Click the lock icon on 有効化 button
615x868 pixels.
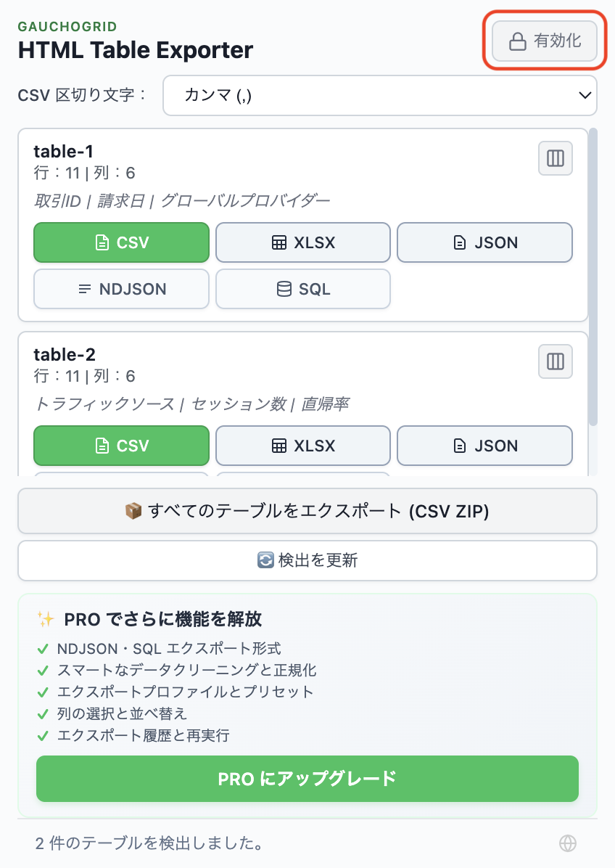click(517, 41)
